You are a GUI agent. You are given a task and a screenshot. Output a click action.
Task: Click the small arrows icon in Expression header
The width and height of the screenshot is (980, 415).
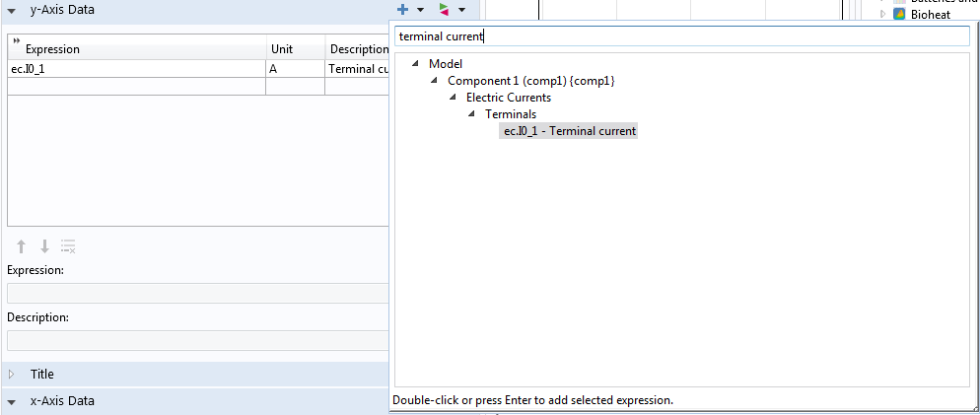coord(17,41)
